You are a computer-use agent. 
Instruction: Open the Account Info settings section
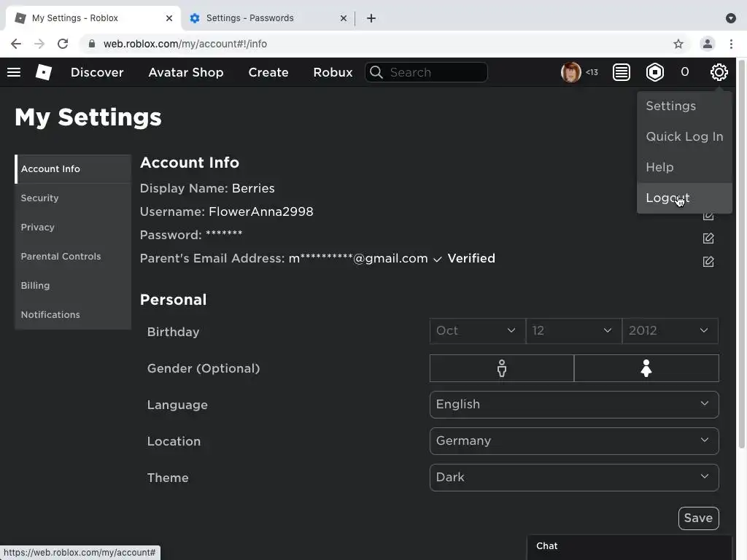point(73,169)
